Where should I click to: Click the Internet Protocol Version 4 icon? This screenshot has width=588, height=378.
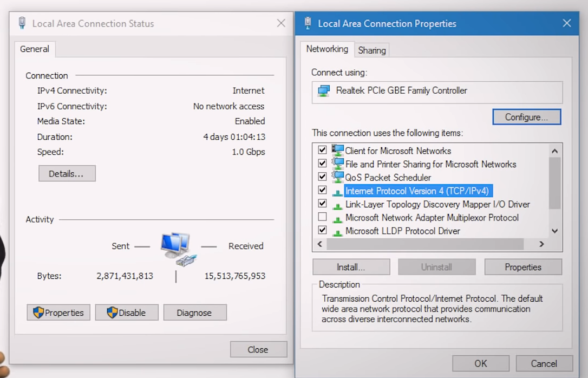pyautogui.click(x=337, y=192)
